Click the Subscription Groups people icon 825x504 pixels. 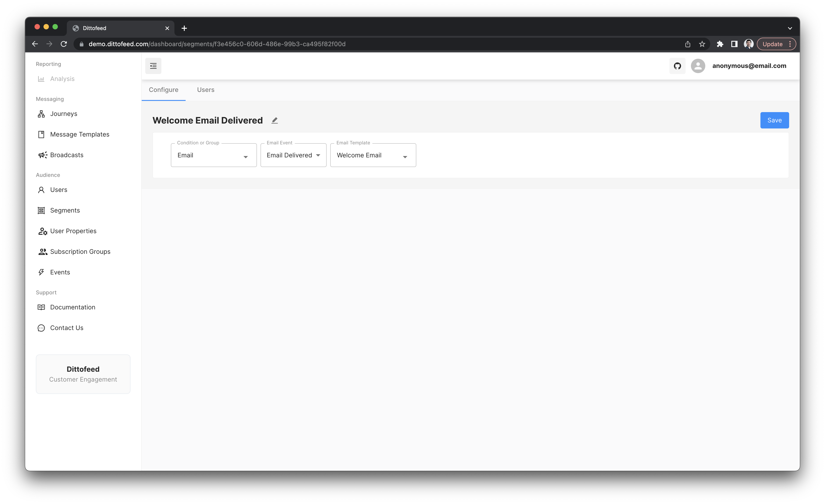[43, 252]
